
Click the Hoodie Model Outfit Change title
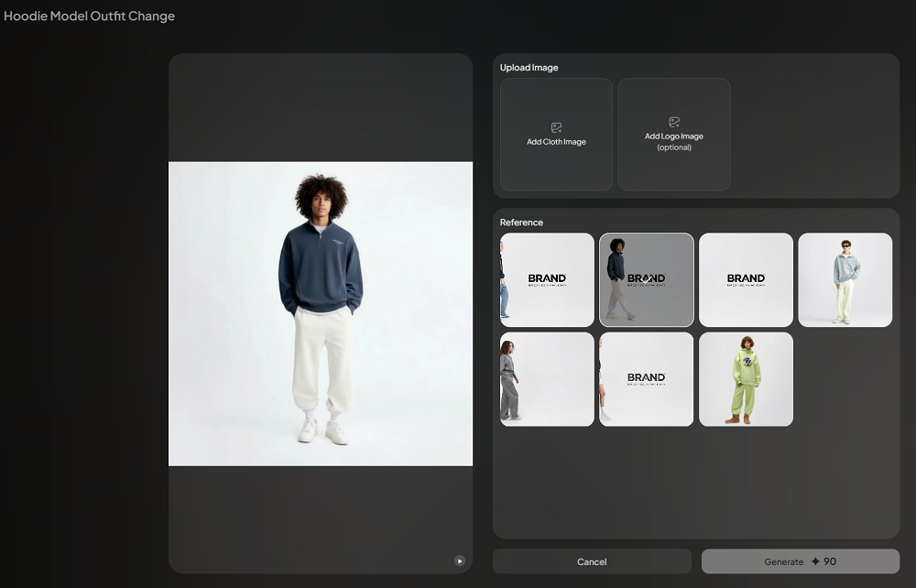pyautogui.click(x=89, y=16)
